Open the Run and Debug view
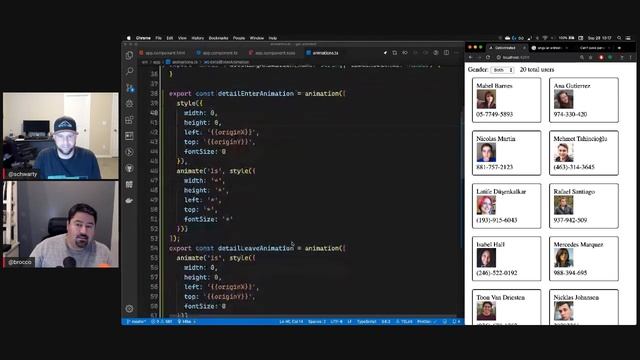The image size is (640, 360). 129,104
